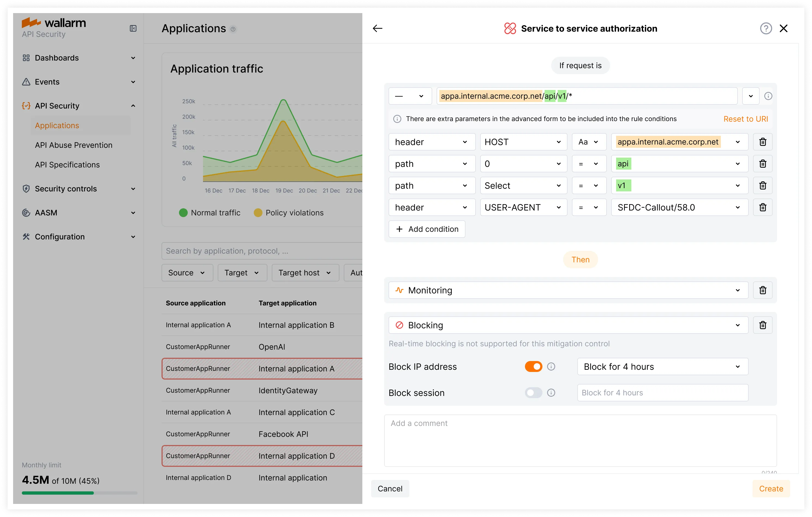The width and height of the screenshot is (812, 517).
Task: Delete the HOST header condition row
Action: pos(762,142)
